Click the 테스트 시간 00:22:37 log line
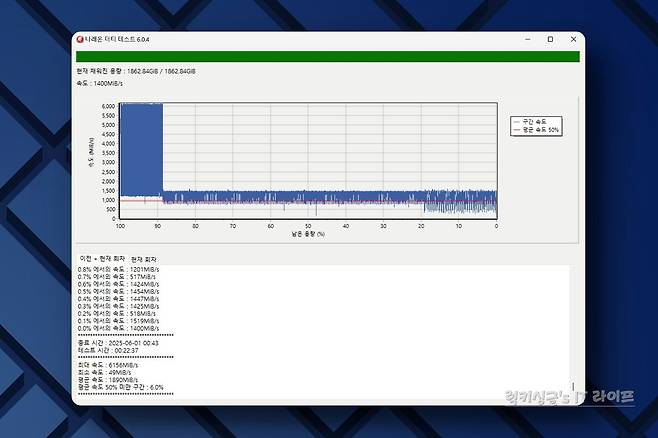The height and width of the screenshot is (438, 658). [x=114, y=350]
